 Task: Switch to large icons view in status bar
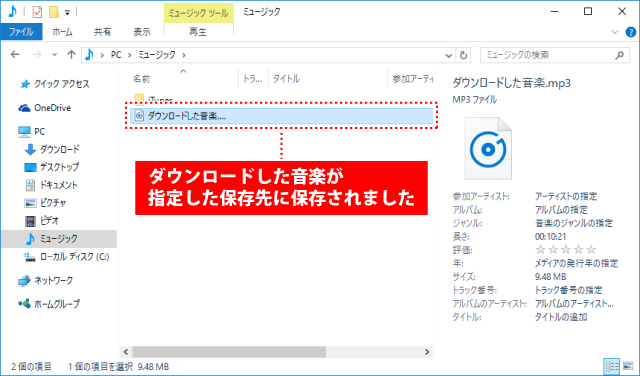628,367
